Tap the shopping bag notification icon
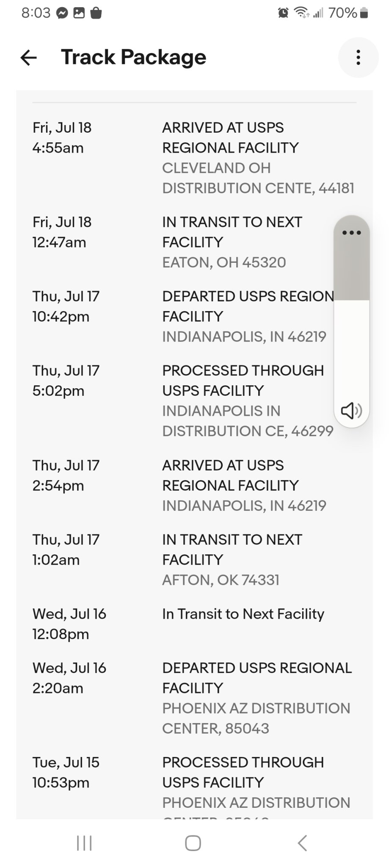 click(96, 14)
